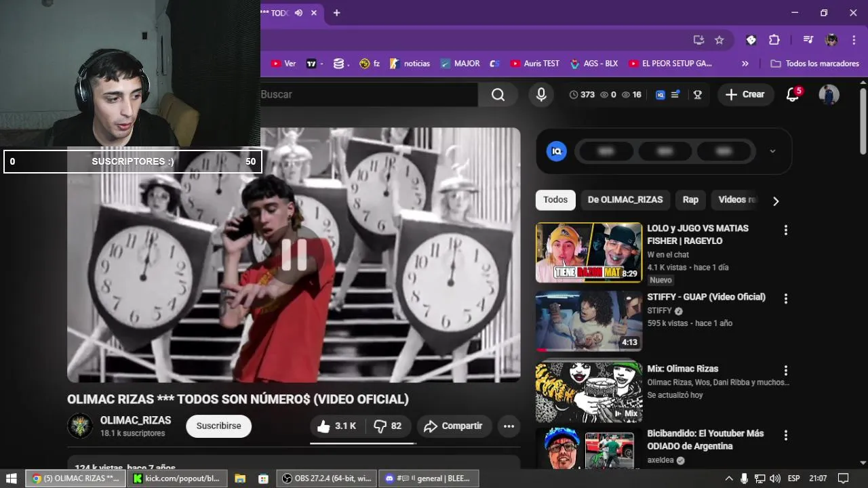Image resolution: width=868 pixels, height=488 pixels.
Task: Open the Chrome three-dot menu
Action: pyautogui.click(x=852, y=40)
